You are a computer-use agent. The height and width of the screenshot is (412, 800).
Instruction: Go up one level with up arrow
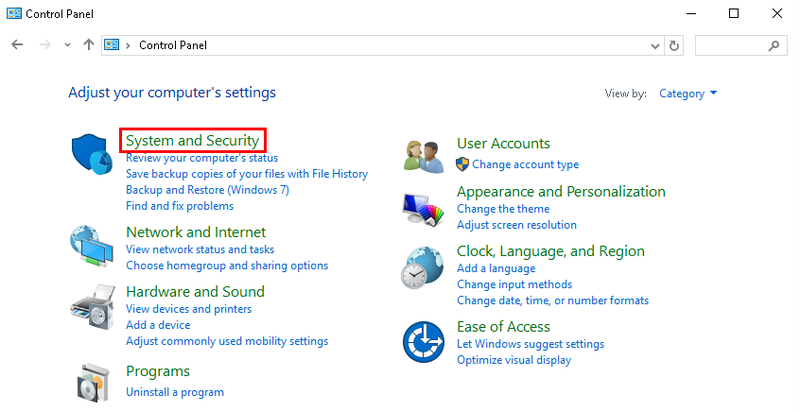point(89,45)
